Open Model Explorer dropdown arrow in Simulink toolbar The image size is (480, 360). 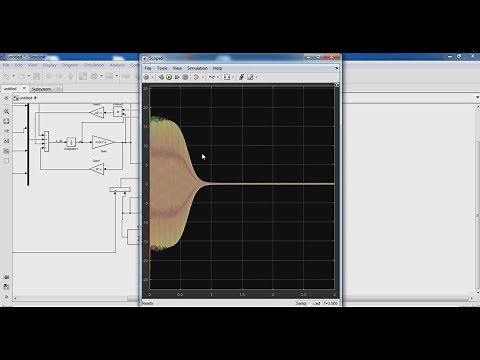point(117,76)
